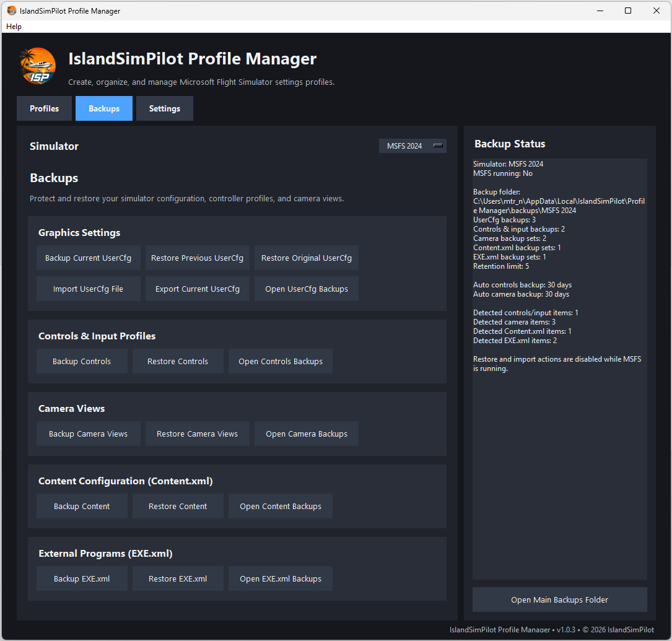Screen dimensions: 672x641
Task: Open UserCfg Backups folder
Action: (307, 289)
